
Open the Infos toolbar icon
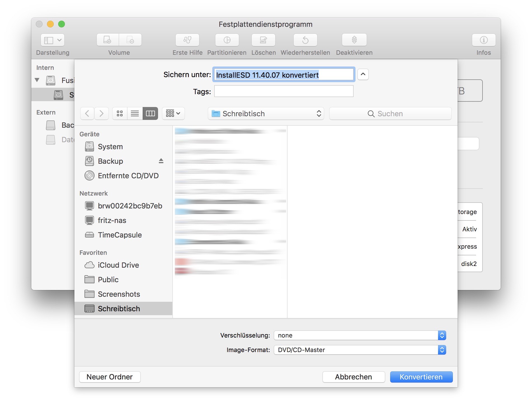[484, 40]
